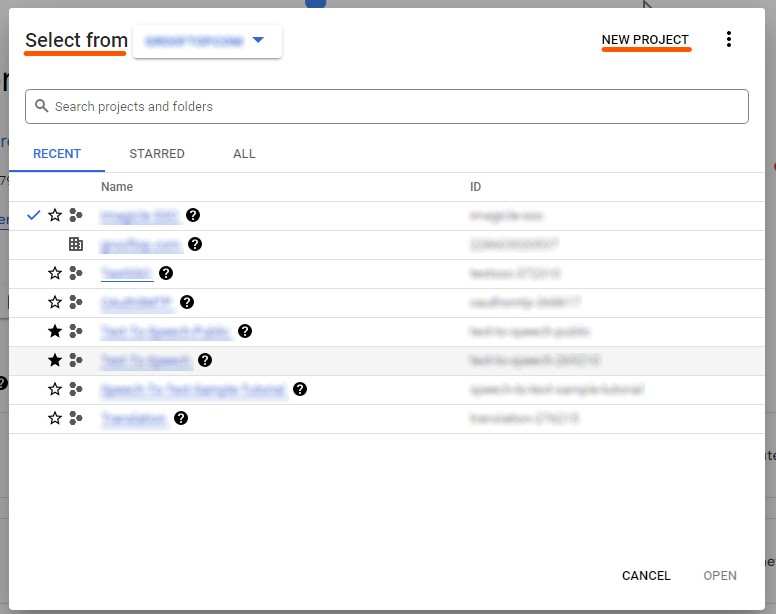Image resolution: width=776 pixels, height=614 pixels.
Task: Click the organization building icon in second row
Action: 76,244
